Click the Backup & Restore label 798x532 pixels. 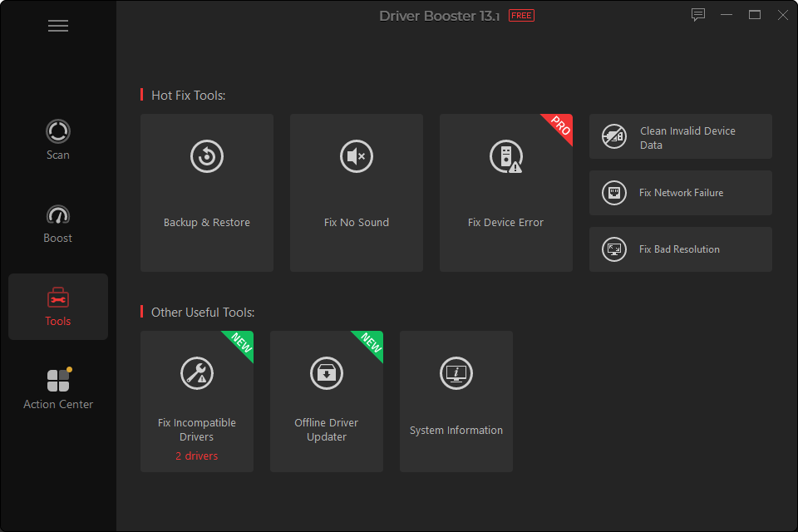pos(207,223)
